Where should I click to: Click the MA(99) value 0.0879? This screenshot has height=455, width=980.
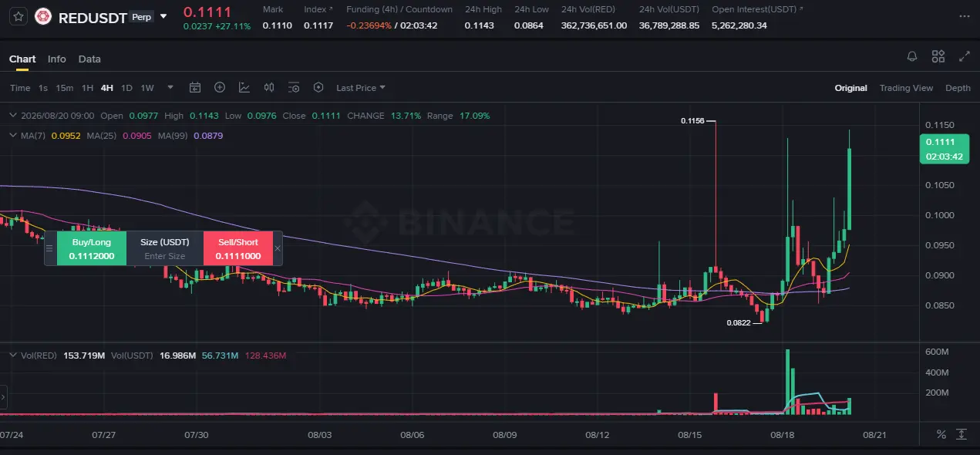(x=208, y=136)
